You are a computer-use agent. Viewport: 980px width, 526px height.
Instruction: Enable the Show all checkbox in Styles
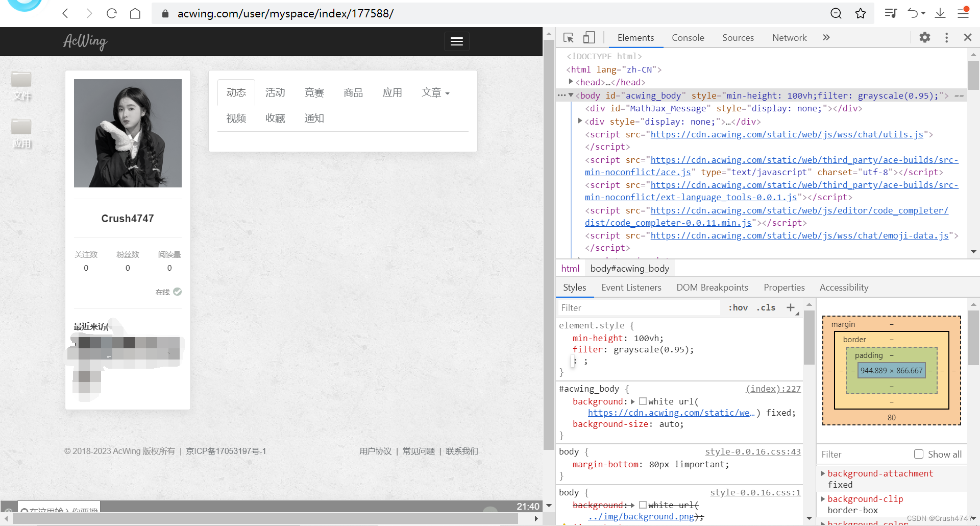pos(919,454)
